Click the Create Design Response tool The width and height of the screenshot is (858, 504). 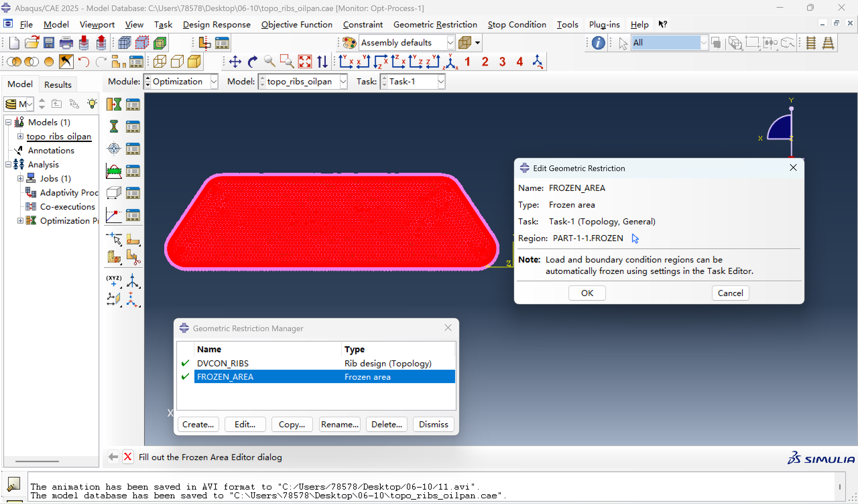coord(114,126)
